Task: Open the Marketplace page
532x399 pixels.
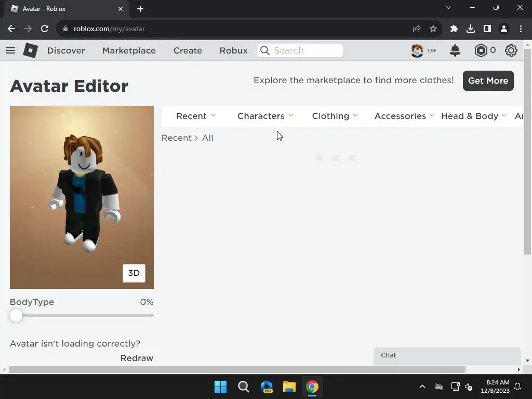Action: pos(129,50)
